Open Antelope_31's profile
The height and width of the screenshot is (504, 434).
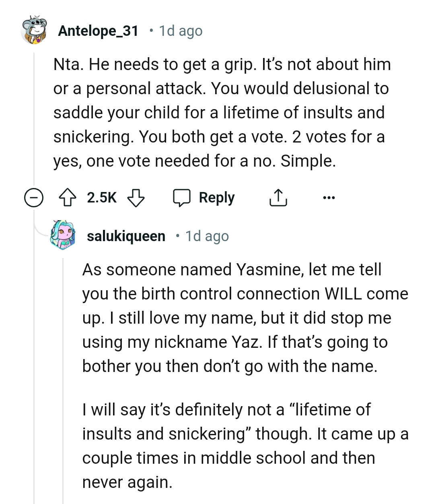pyautogui.click(x=98, y=30)
